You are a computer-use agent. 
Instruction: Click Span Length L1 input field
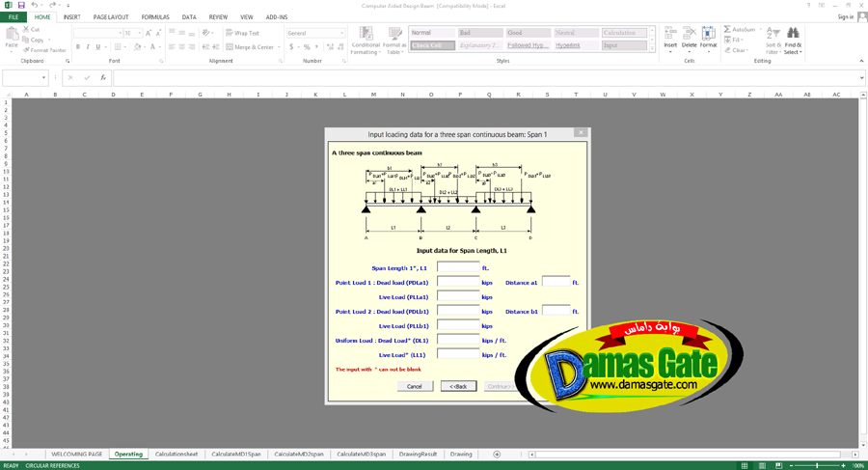458,267
